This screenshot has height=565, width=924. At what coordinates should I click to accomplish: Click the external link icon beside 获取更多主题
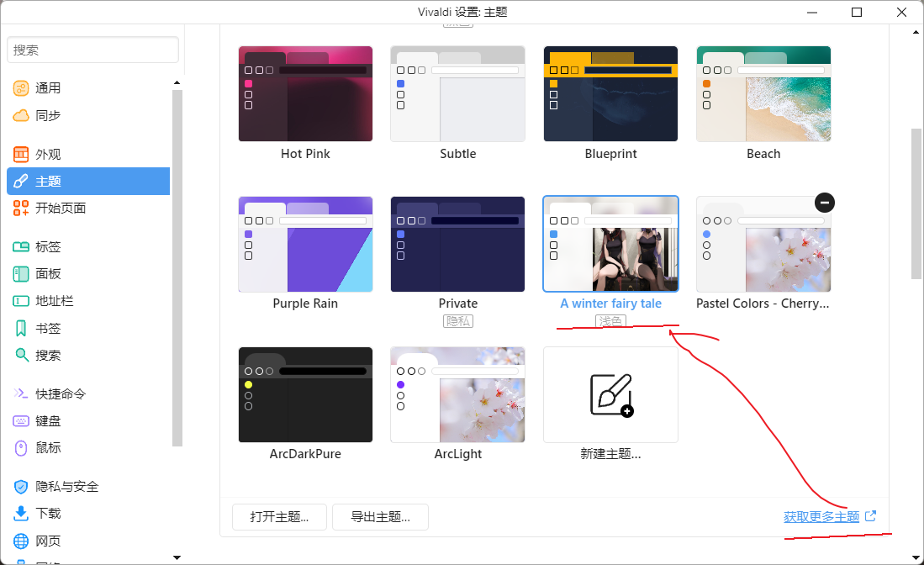870,516
